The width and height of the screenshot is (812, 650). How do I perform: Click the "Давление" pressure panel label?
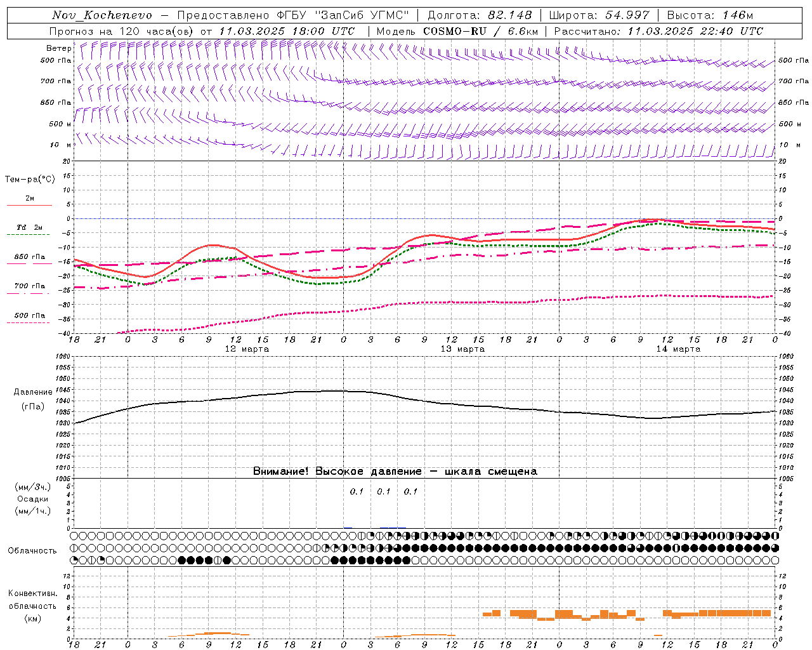[x=33, y=392]
